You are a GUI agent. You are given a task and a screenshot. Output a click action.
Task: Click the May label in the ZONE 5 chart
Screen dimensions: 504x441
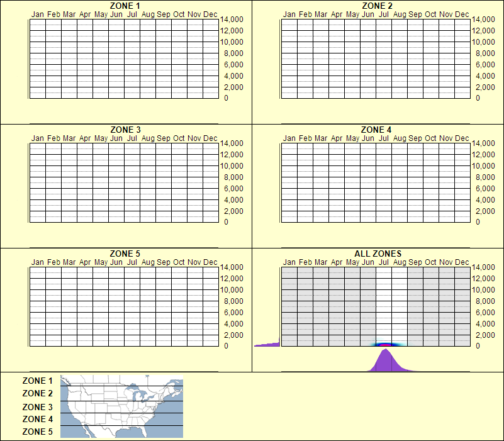tap(101, 262)
